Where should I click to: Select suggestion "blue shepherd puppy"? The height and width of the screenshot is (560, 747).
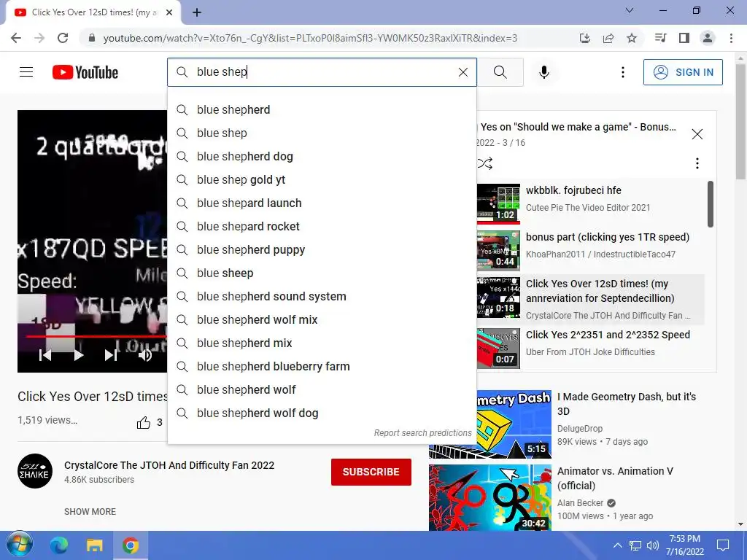click(322, 249)
